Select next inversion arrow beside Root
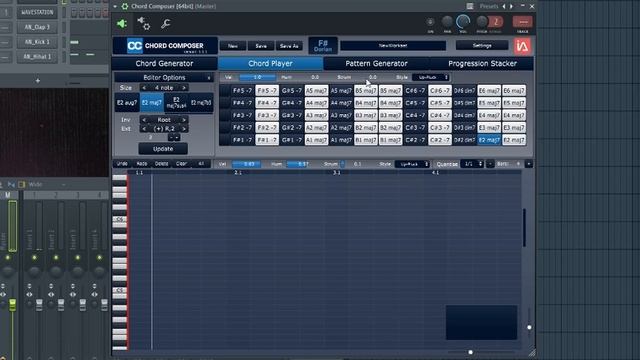640x360 pixels. click(184, 120)
